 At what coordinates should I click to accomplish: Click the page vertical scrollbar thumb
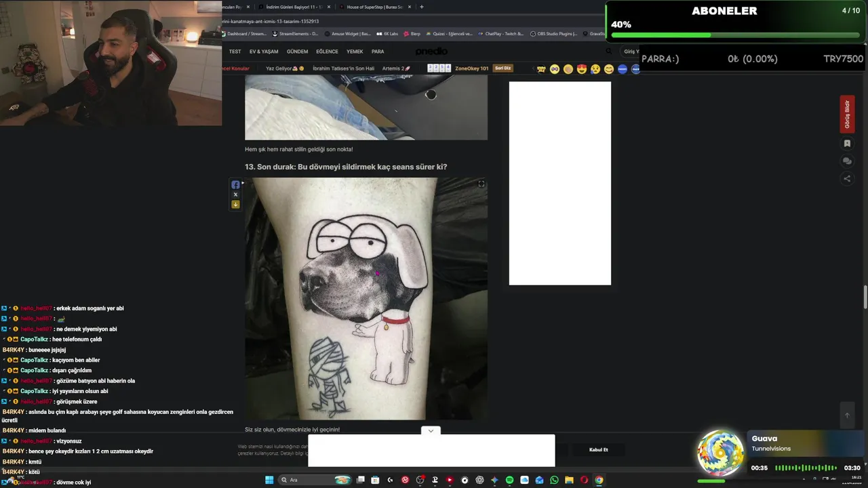click(x=865, y=297)
